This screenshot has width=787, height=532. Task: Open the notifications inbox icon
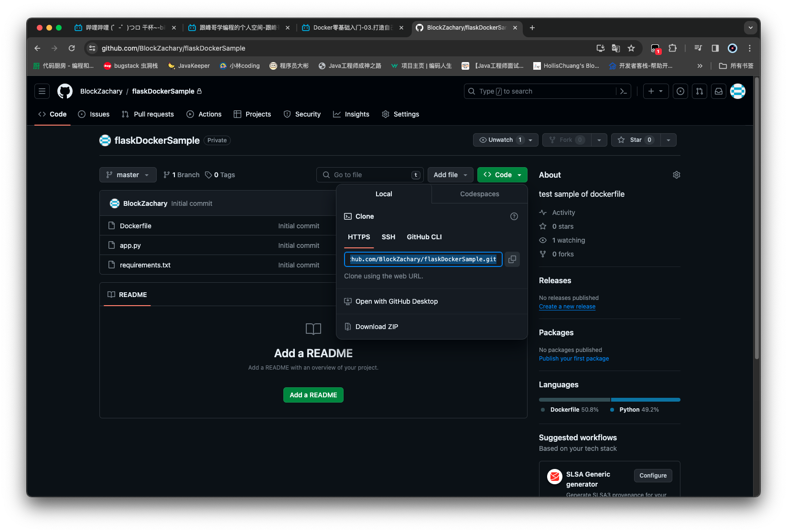click(719, 91)
